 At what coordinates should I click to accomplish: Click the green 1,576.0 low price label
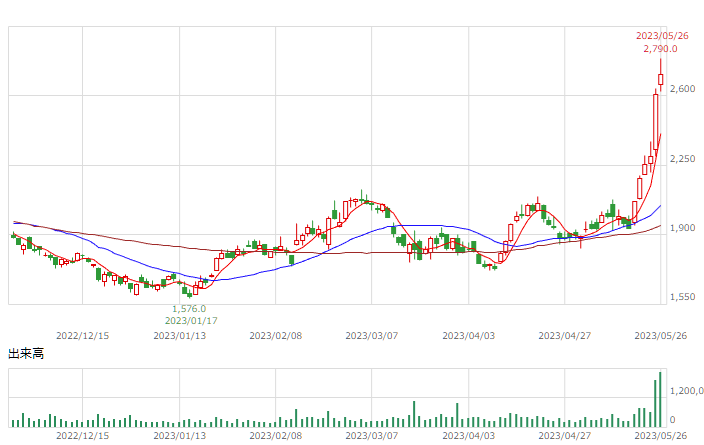tap(189, 309)
